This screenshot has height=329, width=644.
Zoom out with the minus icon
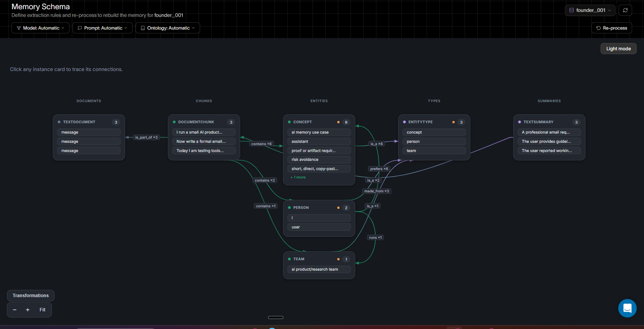(x=15, y=310)
